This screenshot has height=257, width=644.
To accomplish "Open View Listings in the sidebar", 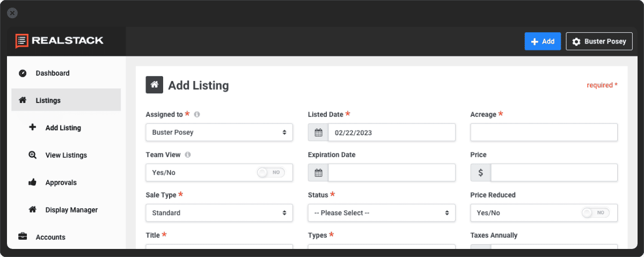I will click(x=65, y=155).
